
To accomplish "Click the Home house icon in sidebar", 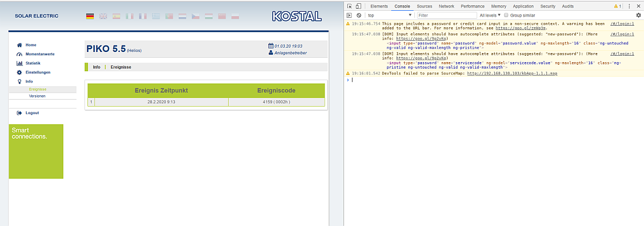I will click(x=19, y=45).
